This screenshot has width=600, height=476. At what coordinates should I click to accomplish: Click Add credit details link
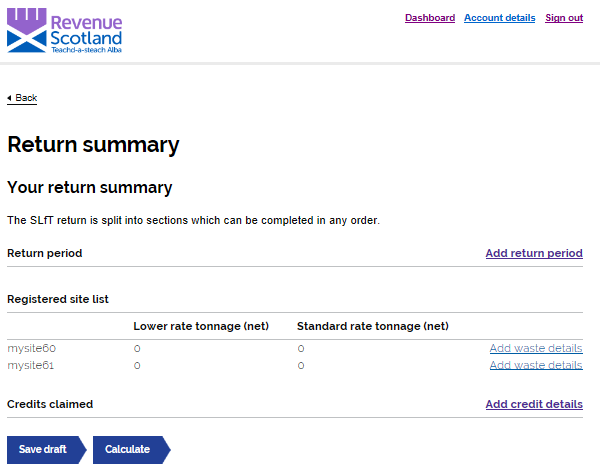click(x=534, y=404)
